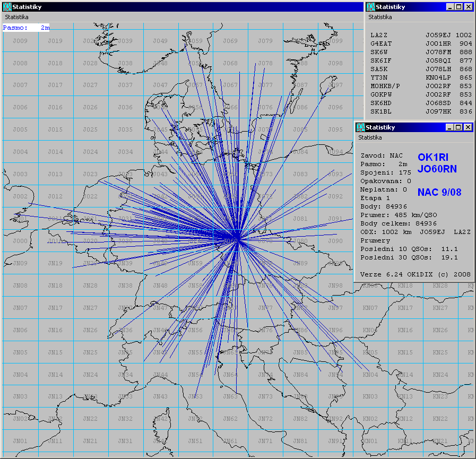
Task: Open Statistika menu in the OK1RI summary window
Action: pos(370,137)
